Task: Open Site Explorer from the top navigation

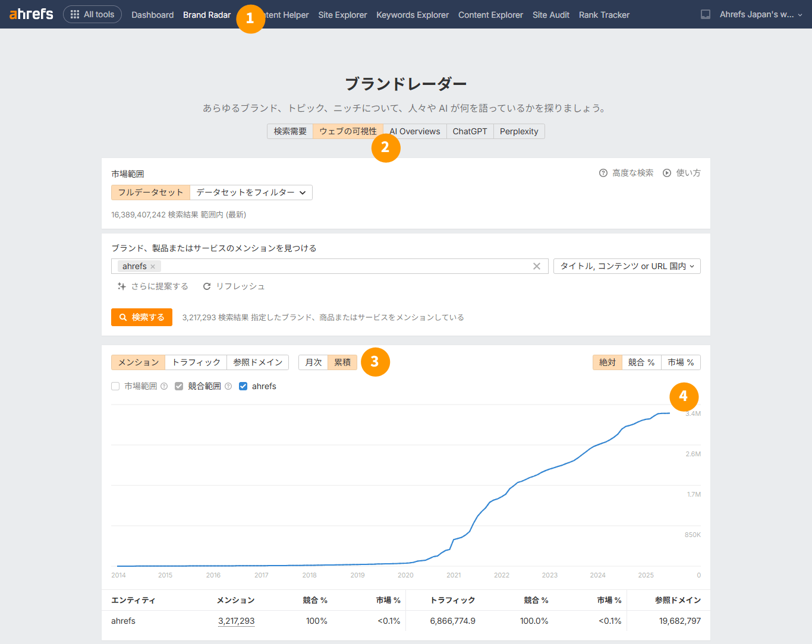Action: click(342, 15)
